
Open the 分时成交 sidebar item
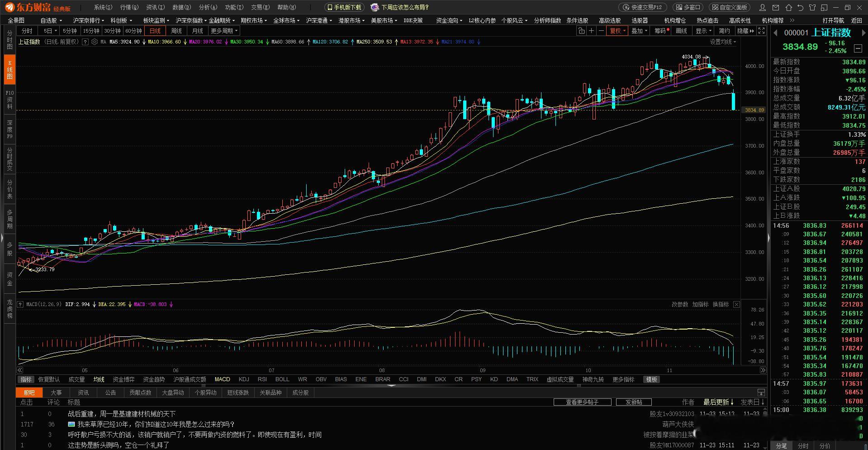click(x=9, y=159)
